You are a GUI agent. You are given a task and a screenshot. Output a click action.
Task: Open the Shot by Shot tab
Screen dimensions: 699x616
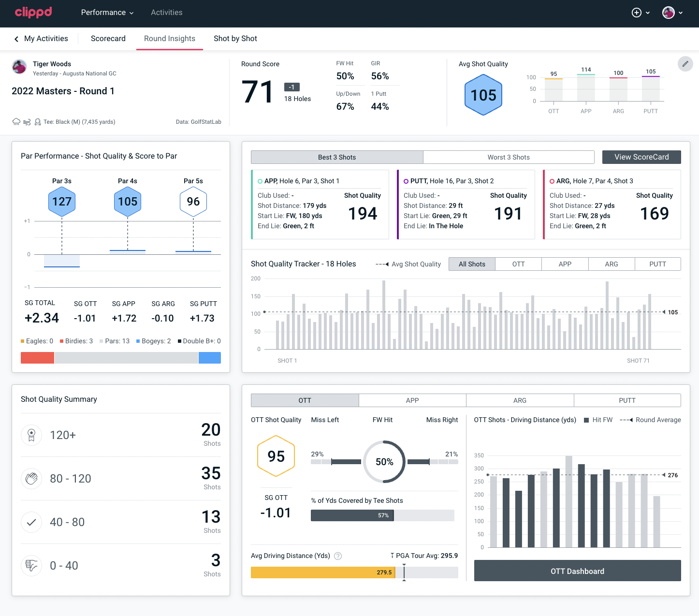(235, 39)
